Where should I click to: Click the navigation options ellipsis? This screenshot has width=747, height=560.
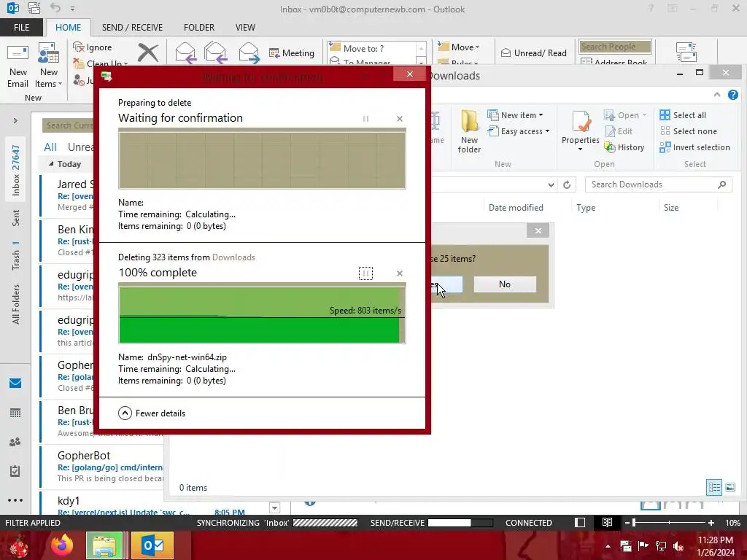point(15,500)
